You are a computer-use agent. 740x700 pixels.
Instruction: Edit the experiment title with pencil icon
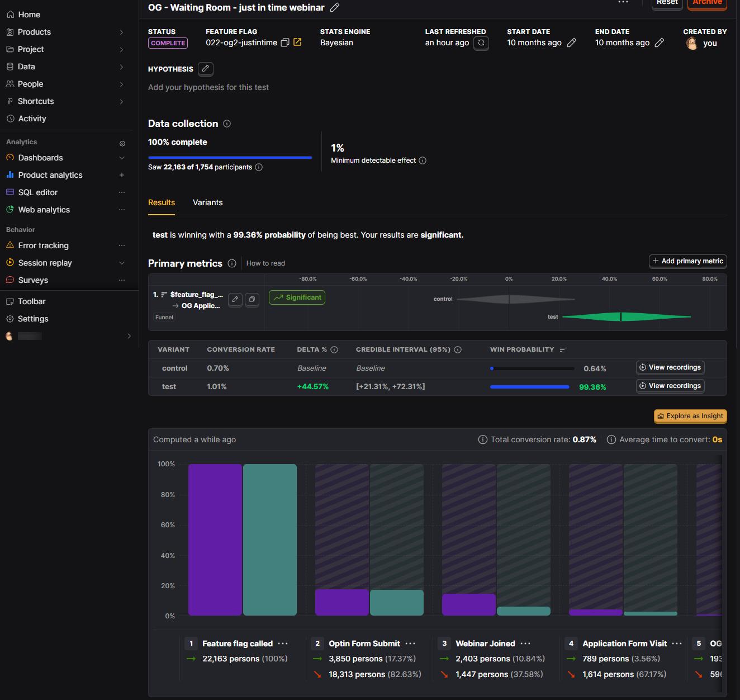335,7
